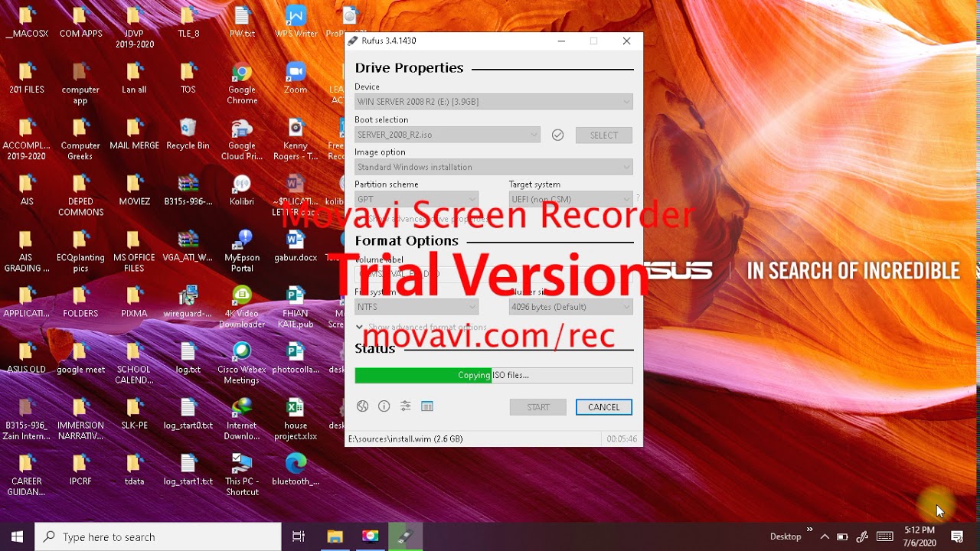
Task: Open the Kolibri desktop icon
Action: [x=242, y=191]
